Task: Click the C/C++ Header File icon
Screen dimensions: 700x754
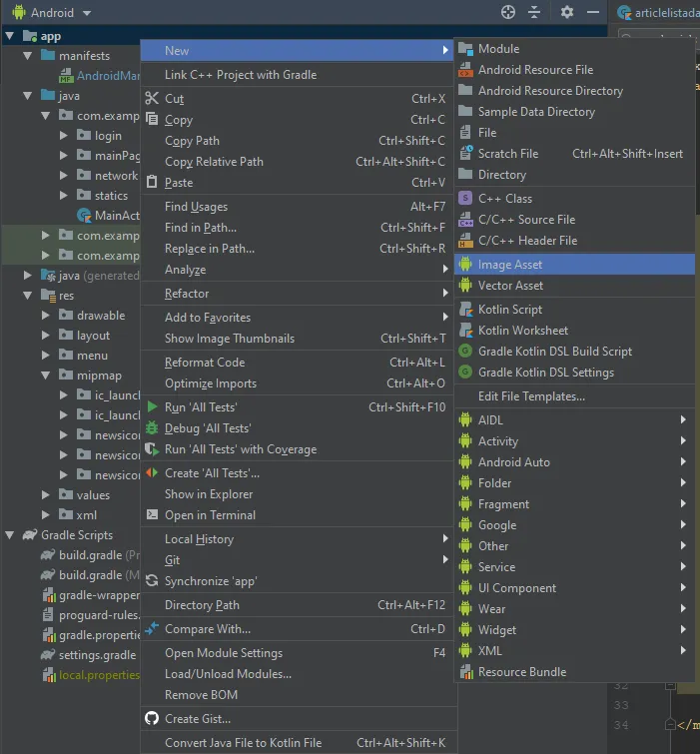Action: [465, 240]
